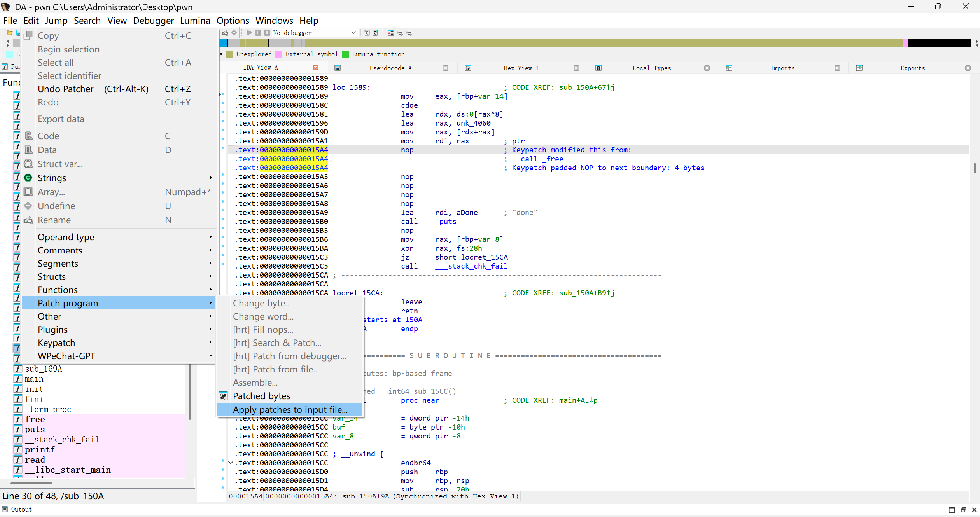Click the Patched bytes menu icon
The width and height of the screenshot is (980, 517).
223,396
